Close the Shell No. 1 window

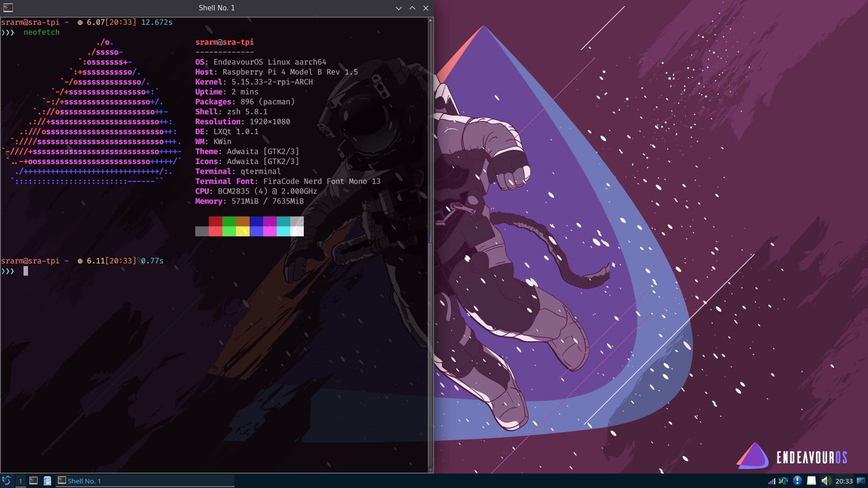[425, 8]
